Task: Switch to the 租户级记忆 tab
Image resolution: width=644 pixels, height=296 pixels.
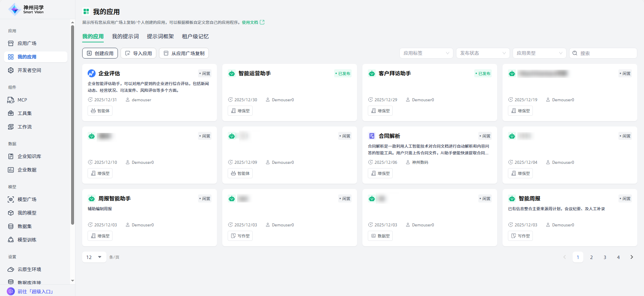Action: click(195, 36)
